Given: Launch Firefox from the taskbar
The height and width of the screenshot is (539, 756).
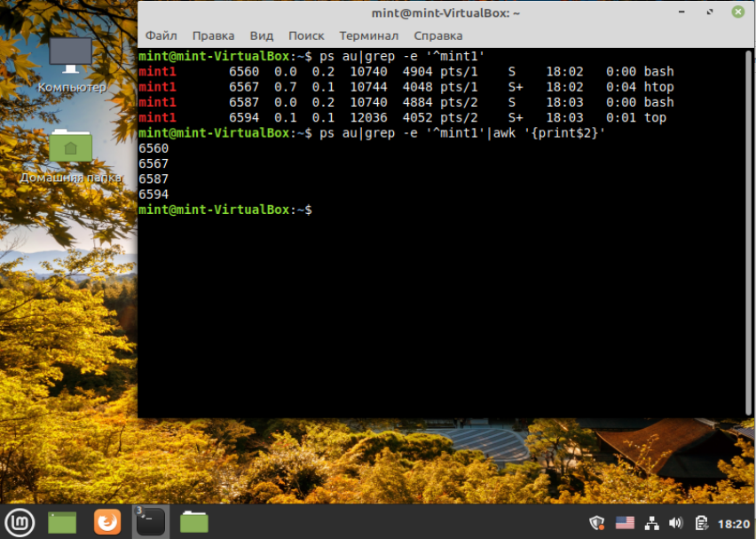Looking at the screenshot, I should (x=107, y=522).
